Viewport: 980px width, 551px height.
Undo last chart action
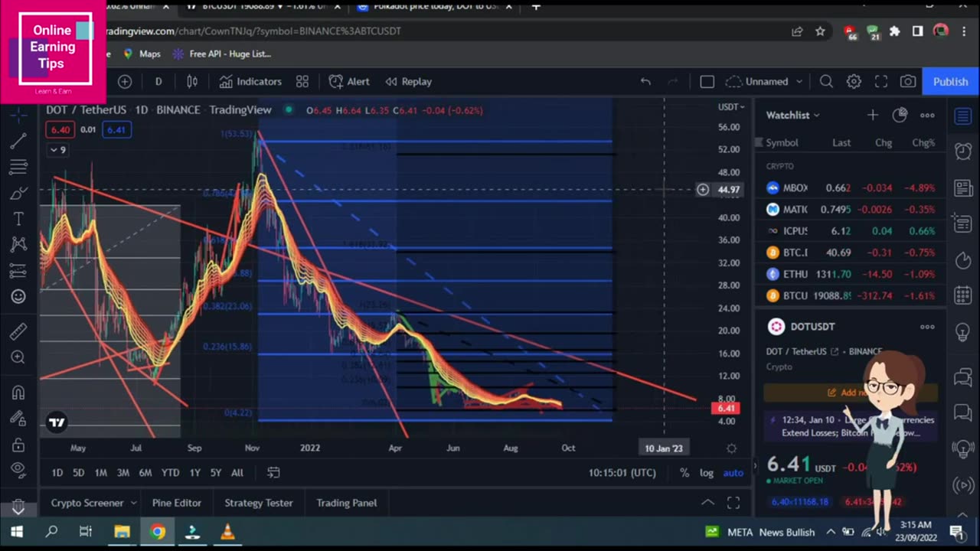click(645, 81)
